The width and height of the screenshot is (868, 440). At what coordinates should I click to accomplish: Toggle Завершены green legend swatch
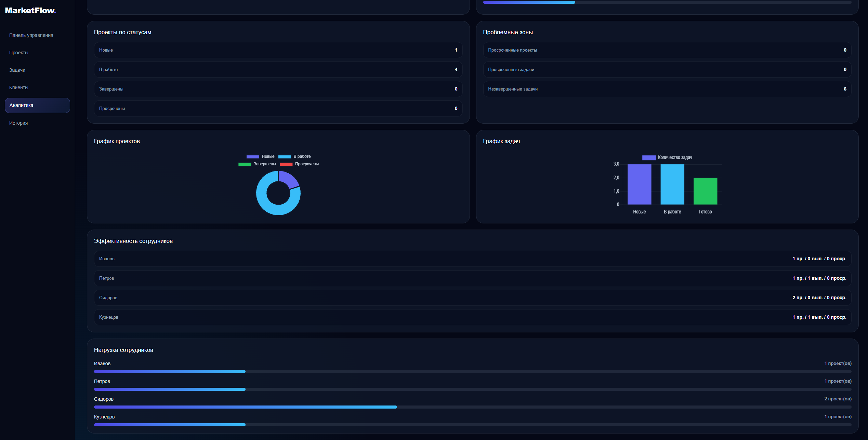pyautogui.click(x=245, y=164)
